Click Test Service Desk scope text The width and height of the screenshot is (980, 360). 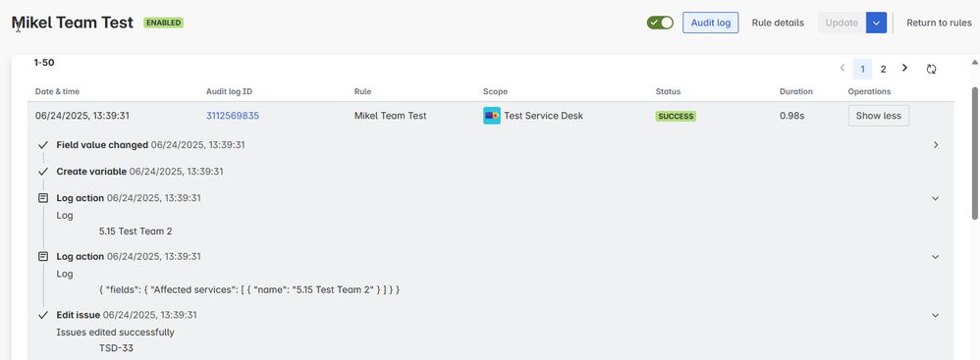coord(544,116)
